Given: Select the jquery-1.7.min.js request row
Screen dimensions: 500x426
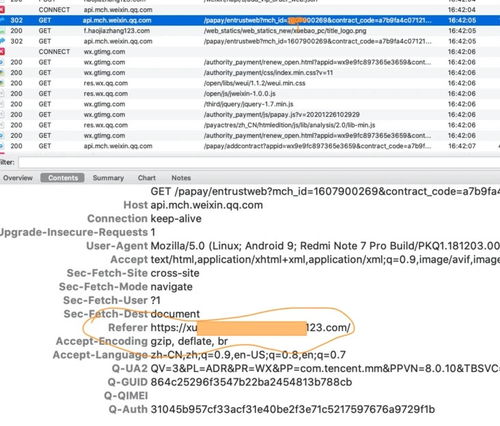Looking at the screenshot, I should tap(250, 104).
